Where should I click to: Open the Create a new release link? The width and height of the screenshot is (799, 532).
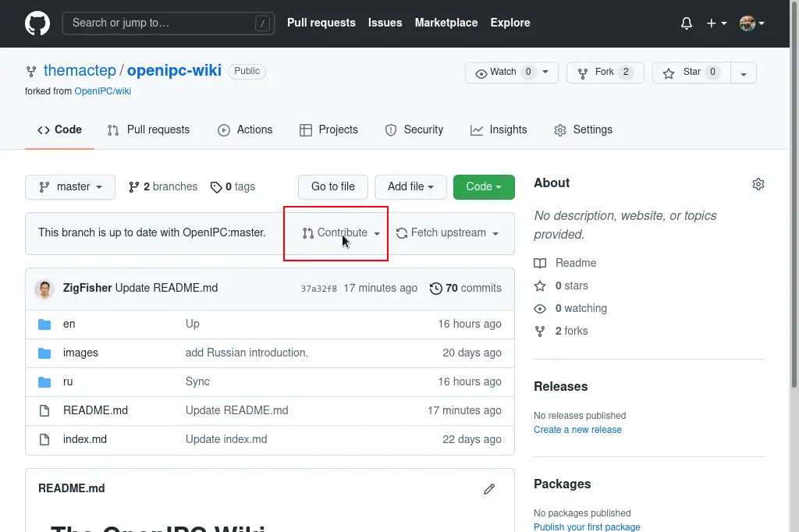coord(577,429)
